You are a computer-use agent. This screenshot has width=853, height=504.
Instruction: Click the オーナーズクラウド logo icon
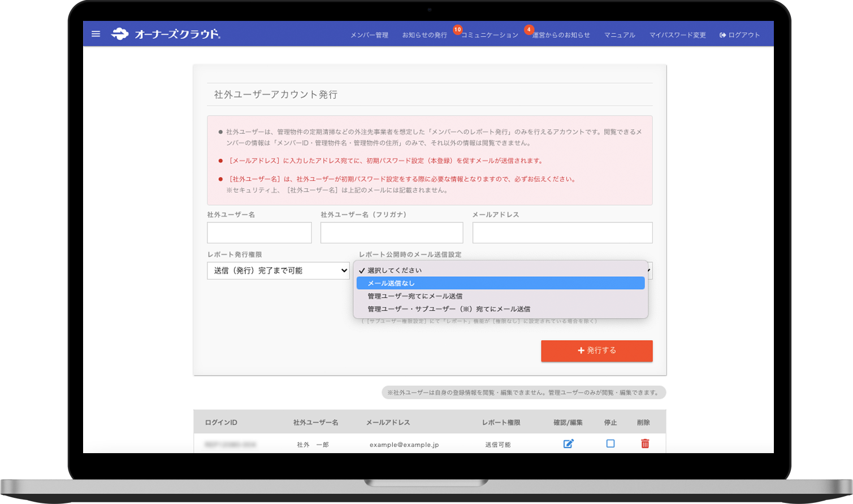(120, 33)
